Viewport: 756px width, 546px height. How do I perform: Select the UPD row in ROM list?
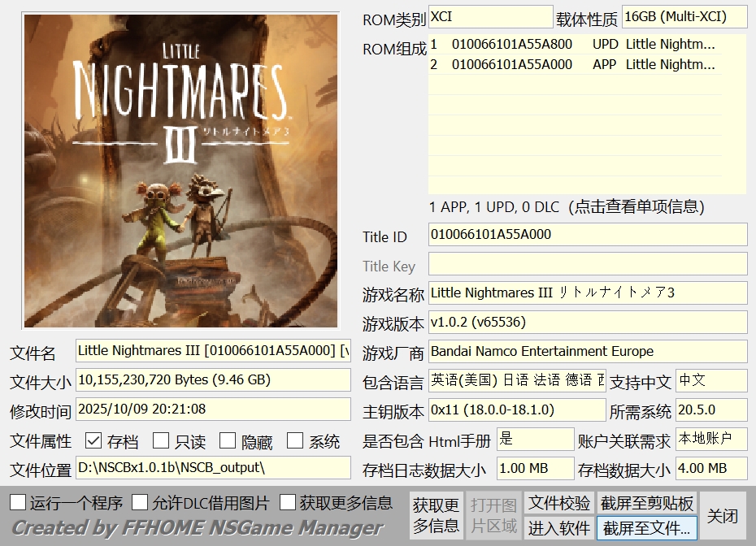(573, 45)
